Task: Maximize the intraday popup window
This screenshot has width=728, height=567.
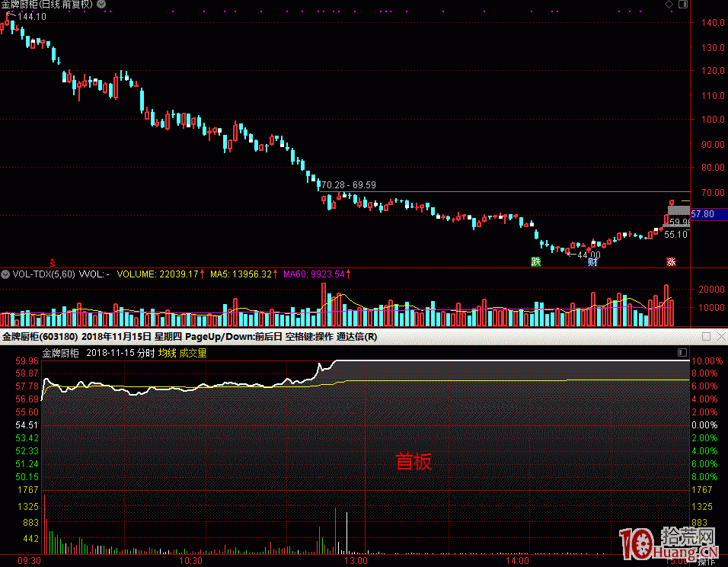Action: 706,337
